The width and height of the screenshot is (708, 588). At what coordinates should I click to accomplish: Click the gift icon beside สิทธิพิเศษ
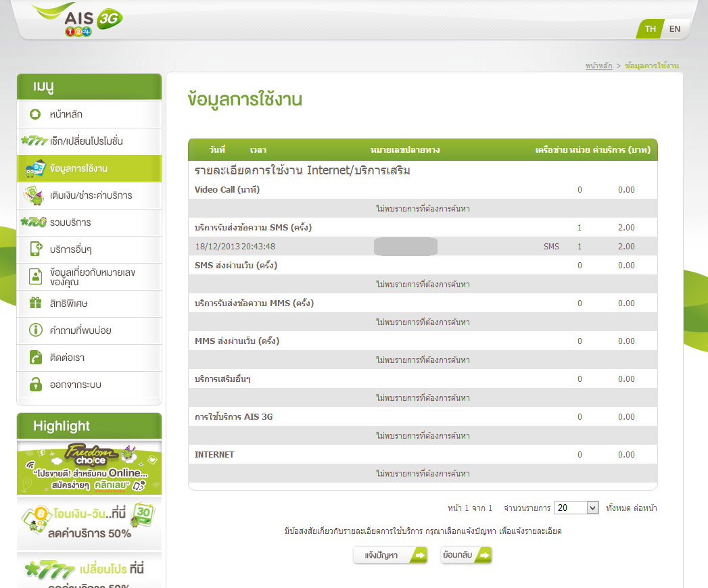tap(35, 303)
